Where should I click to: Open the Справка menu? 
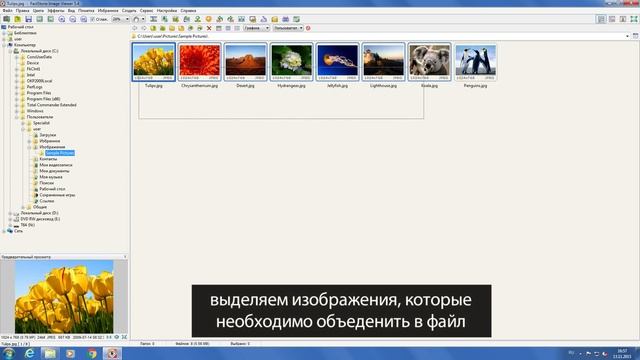(x=188, y=11)
